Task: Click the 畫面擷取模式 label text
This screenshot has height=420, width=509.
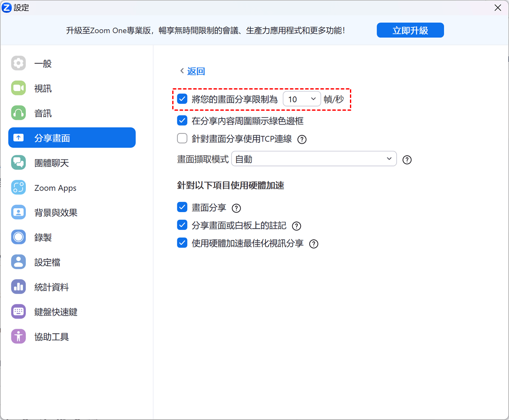Action: (203, 159)
